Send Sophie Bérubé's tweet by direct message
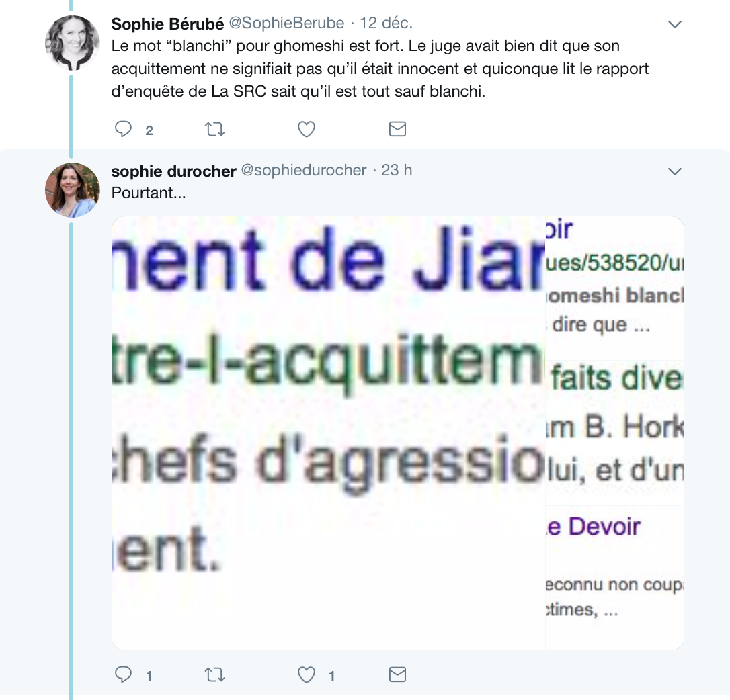This screenshot has height=700, width=730. (x=397, y=129)
